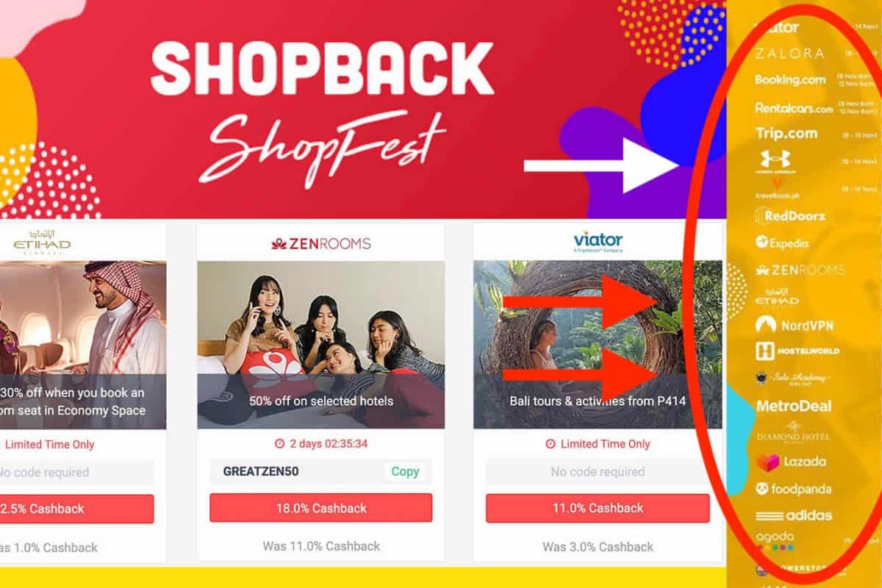
Task: Click the GREATZEN50 promo code field
Action: 321,472
